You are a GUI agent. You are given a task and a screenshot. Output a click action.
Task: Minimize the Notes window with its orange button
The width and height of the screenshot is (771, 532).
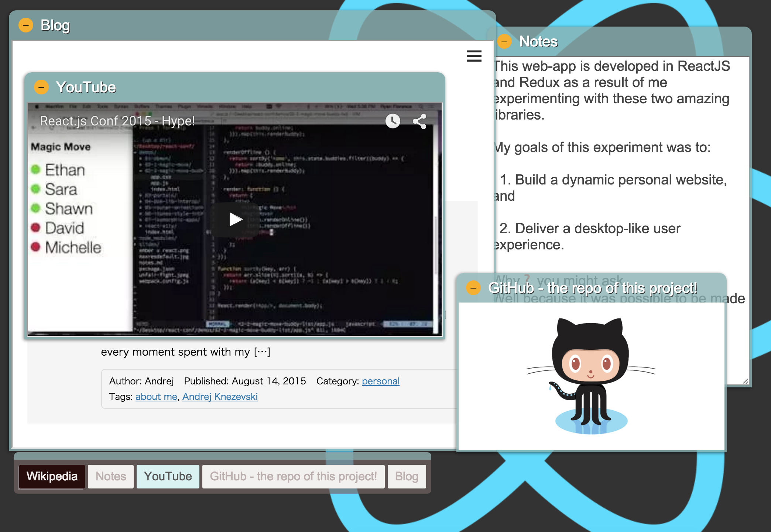504,41
